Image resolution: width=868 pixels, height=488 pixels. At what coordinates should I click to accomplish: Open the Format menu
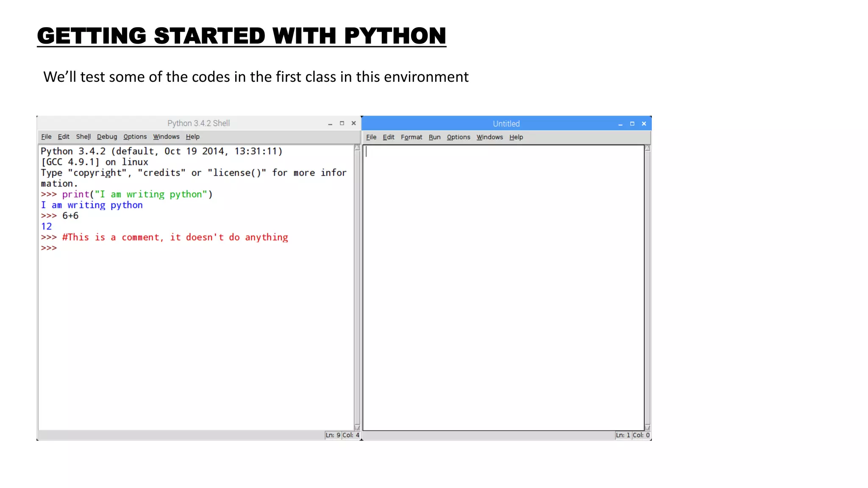pos(412,137)
